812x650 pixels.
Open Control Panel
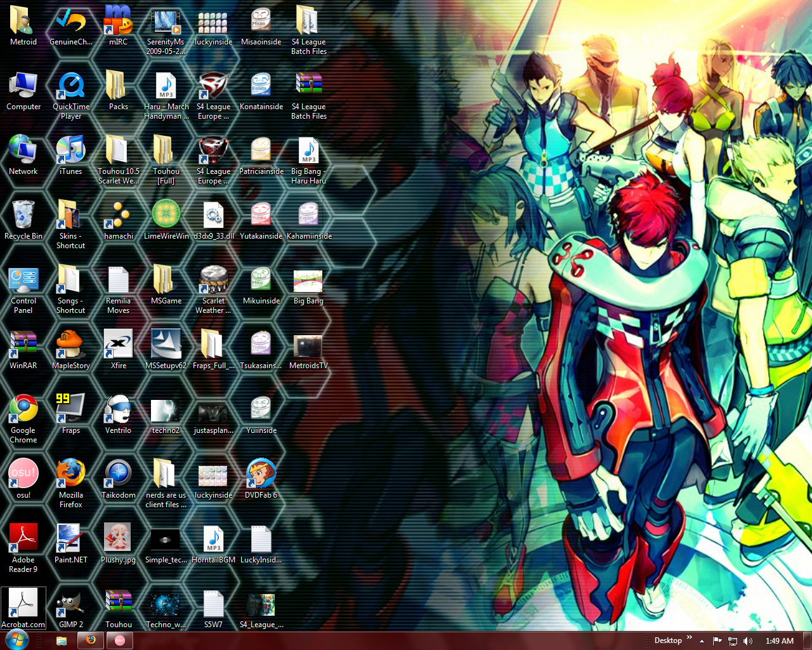pos(23,289)
